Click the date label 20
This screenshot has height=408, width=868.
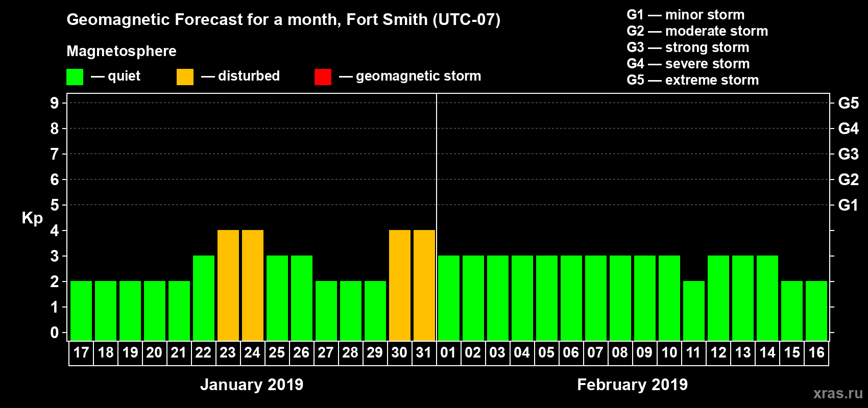pyautogui.click(x=154, y=352)
